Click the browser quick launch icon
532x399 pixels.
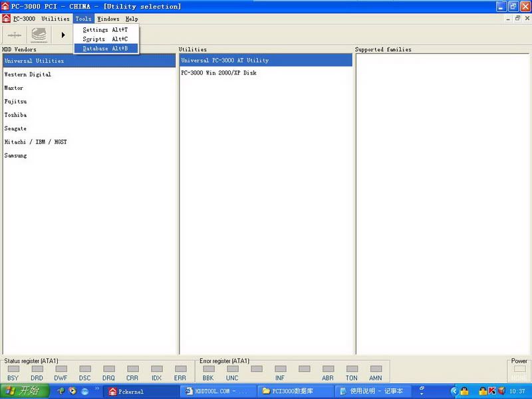(x=85, y=392)
